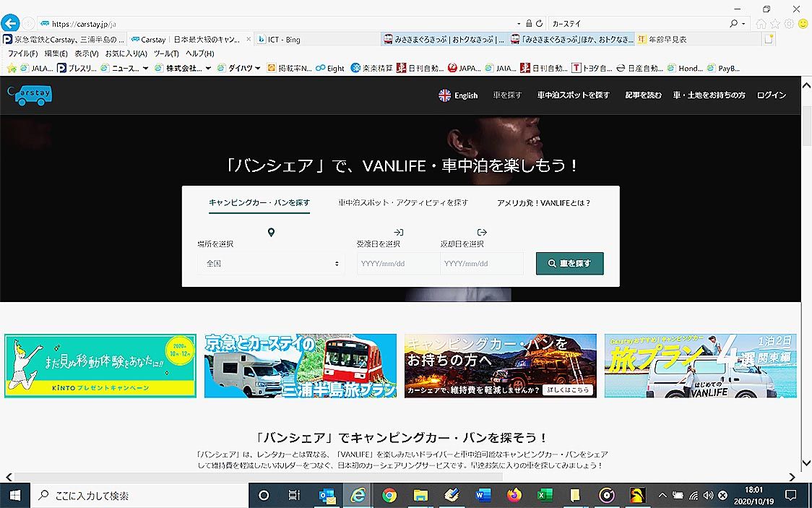812x508 pixels.
Task: Open the お気に入り(A) menu
Action: click(x=126, y=53)
